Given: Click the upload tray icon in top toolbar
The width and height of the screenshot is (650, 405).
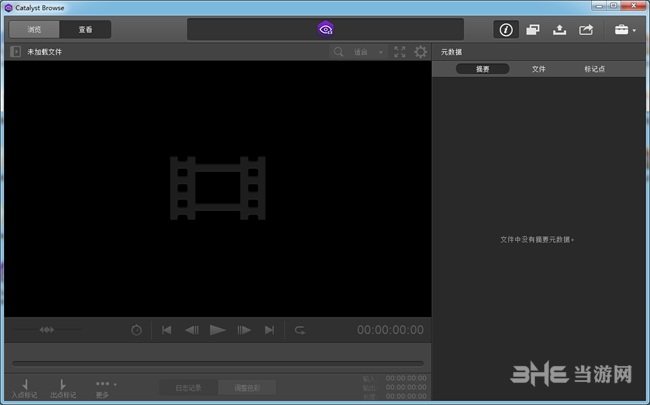Looking at the screenshot, I should point(559,30).
